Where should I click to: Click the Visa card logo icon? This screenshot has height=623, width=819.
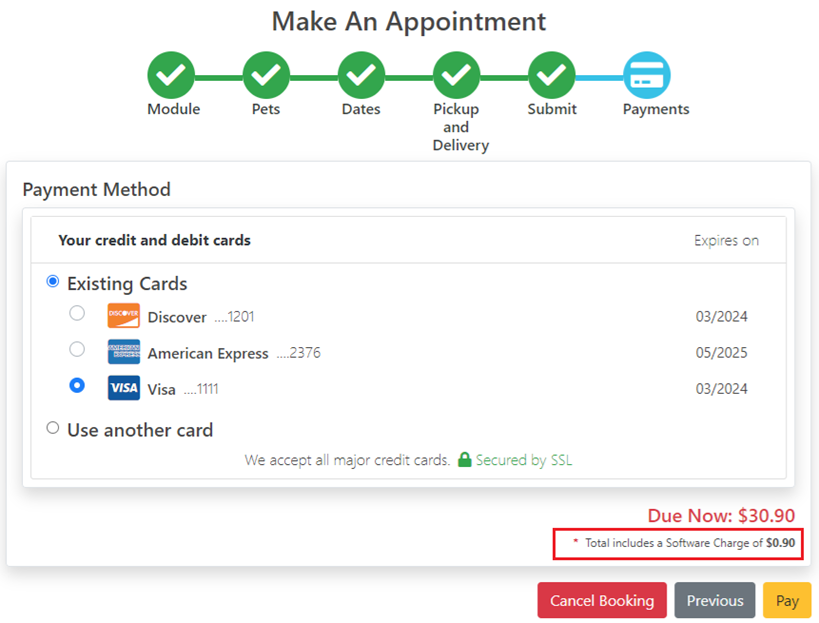124,388
